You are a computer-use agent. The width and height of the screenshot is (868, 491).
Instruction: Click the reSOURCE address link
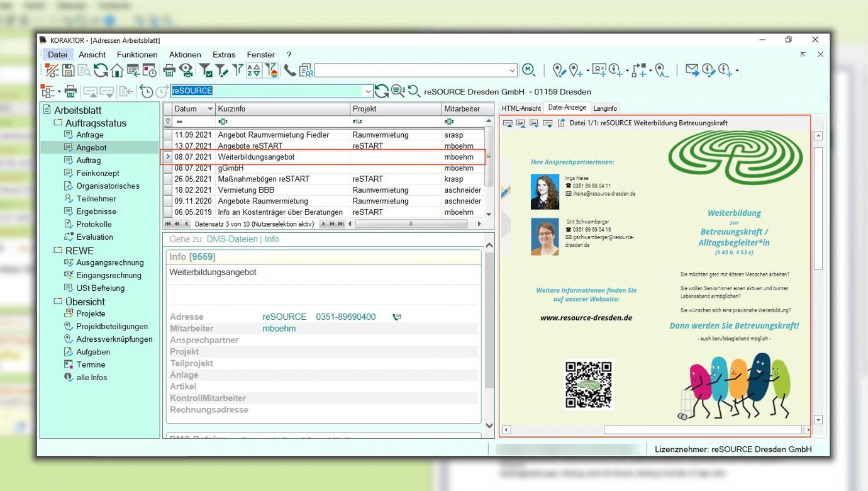tap(284, 317)
